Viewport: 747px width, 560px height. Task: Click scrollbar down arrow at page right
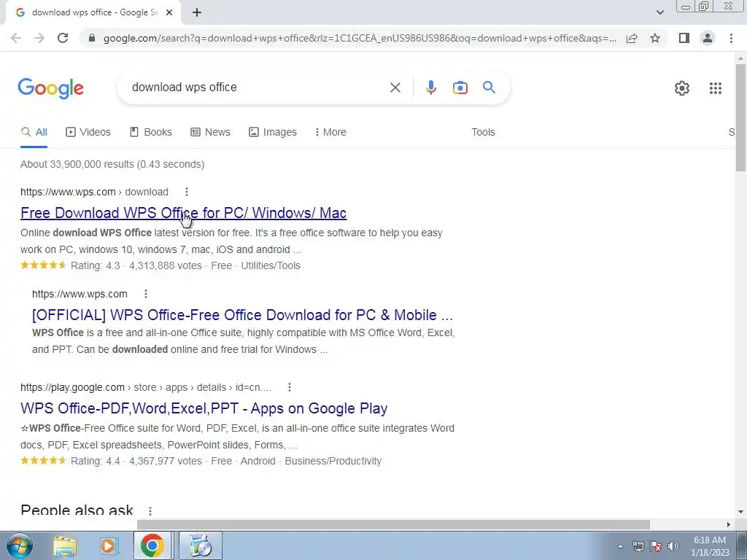[740, 512]
